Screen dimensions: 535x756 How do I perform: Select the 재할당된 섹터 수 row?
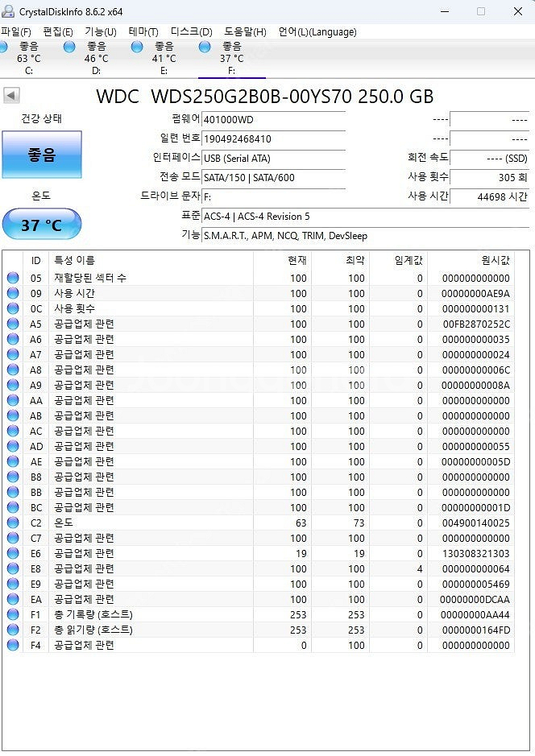[259, 278]
